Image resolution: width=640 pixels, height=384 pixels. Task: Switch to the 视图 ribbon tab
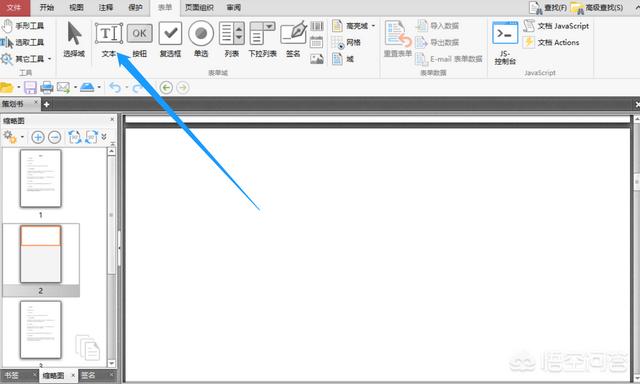tap(76, 7)
